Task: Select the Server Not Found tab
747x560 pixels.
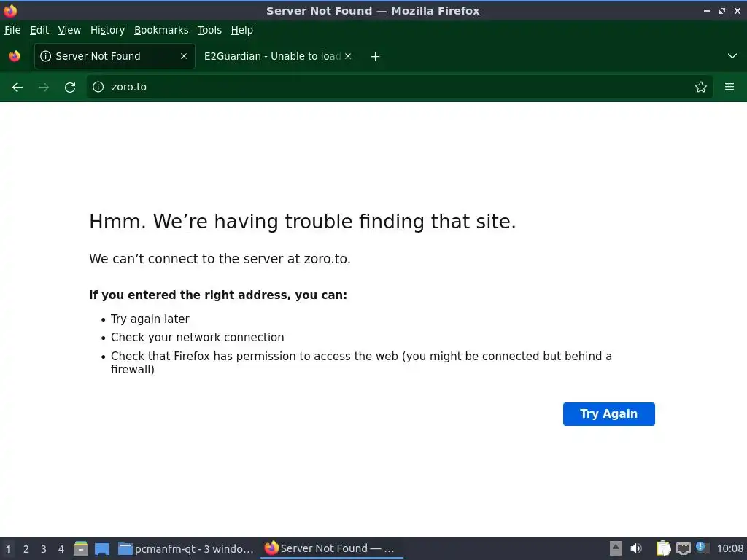Action: (115, 56)
